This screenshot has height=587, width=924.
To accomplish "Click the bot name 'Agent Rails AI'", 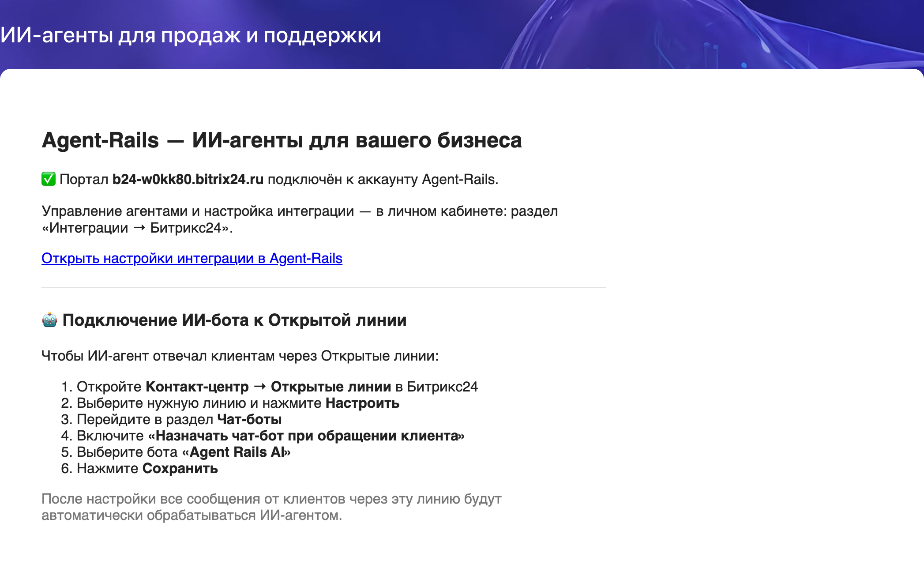I will tap(237, 452).
